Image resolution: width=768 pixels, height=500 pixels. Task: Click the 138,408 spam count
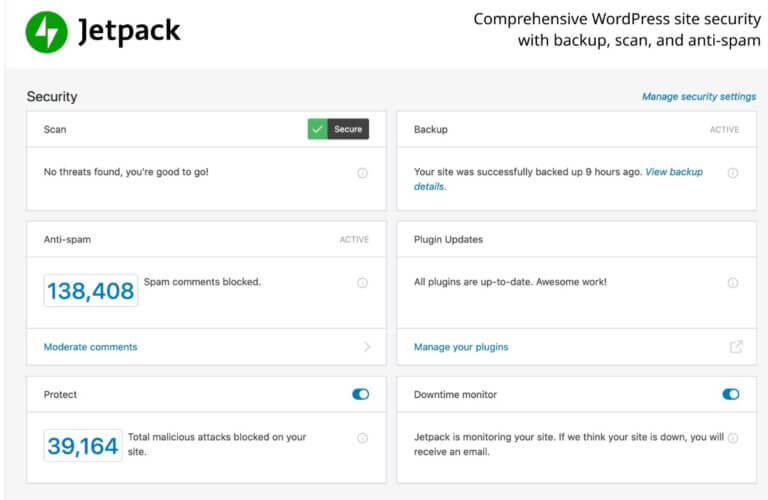point(91,290)
